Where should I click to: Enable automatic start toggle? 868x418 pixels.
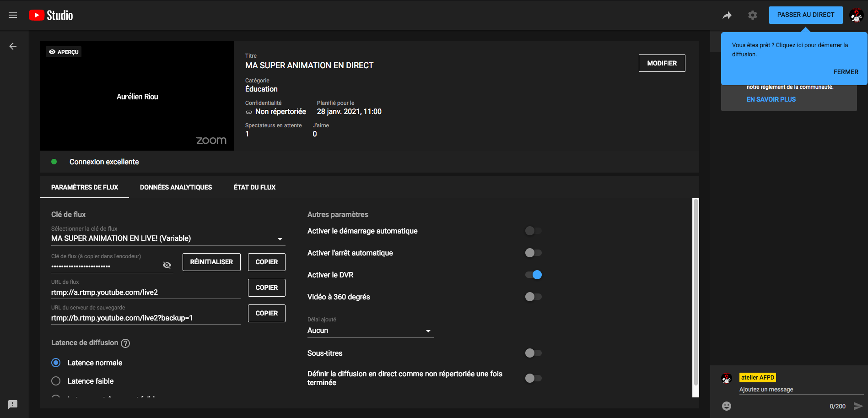tap(533, 231)
